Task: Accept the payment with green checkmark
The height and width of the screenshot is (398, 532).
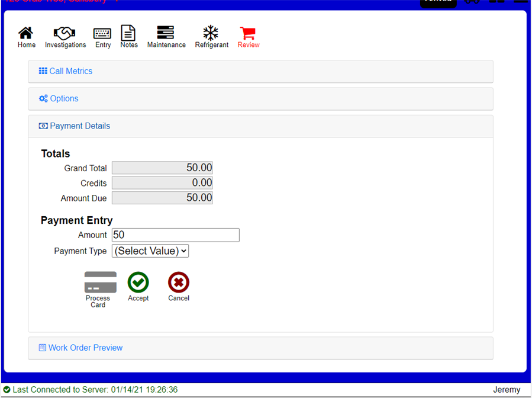Action: point(138,283)
